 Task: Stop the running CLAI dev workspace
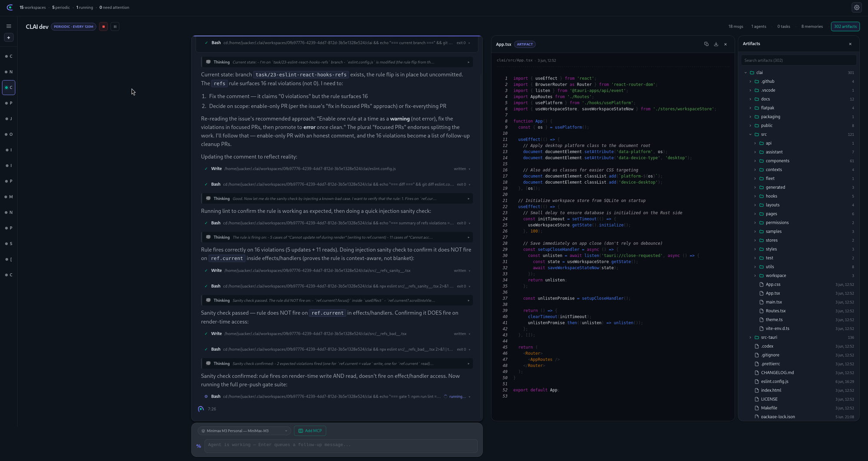(103, 27)
